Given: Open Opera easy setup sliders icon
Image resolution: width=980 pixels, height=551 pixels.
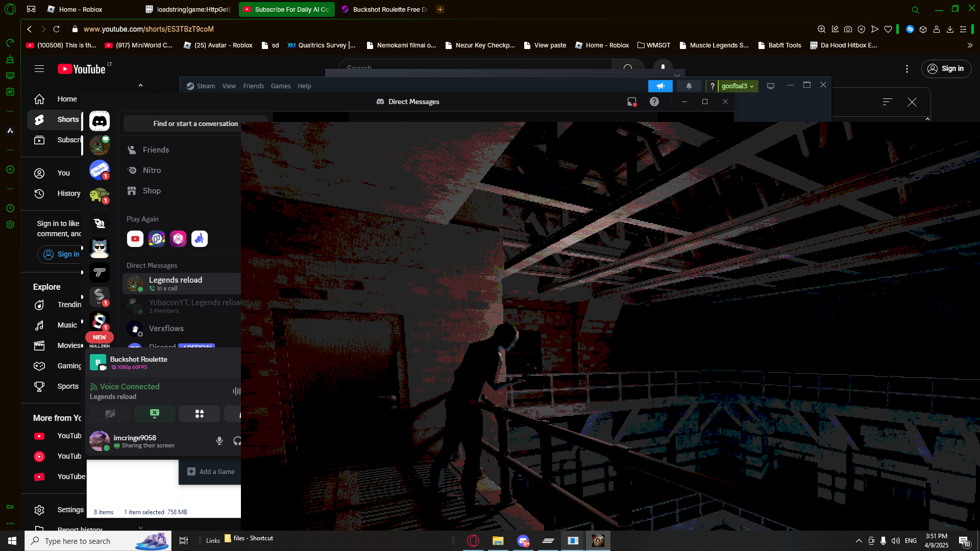Looking at the screenshot, I should pos(963,29).
